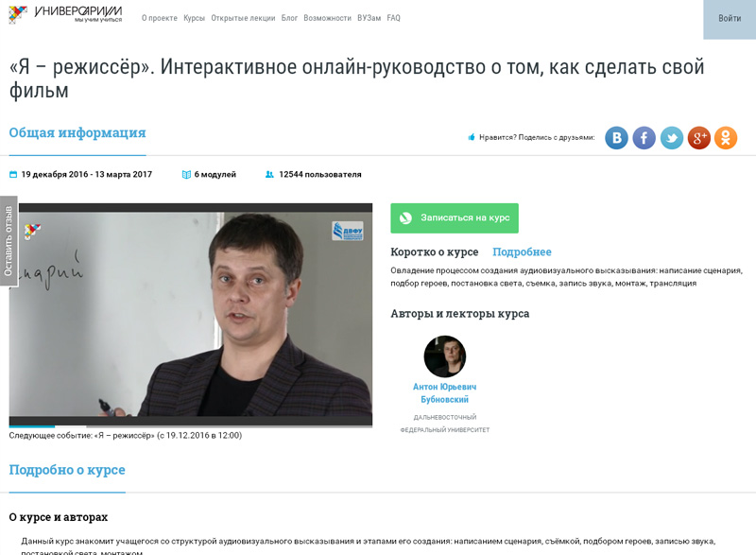Open the Блог navigation link
Viewport: 756px width, 555px height.
[289, 18]
